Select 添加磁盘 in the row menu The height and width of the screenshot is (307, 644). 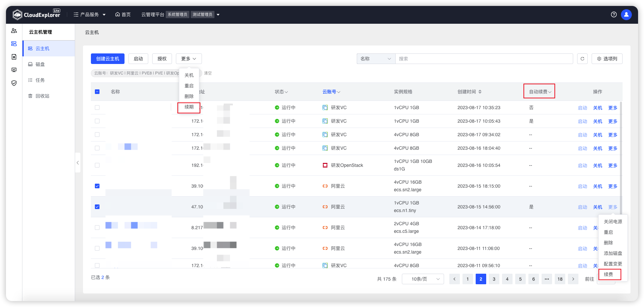(613, 253)
